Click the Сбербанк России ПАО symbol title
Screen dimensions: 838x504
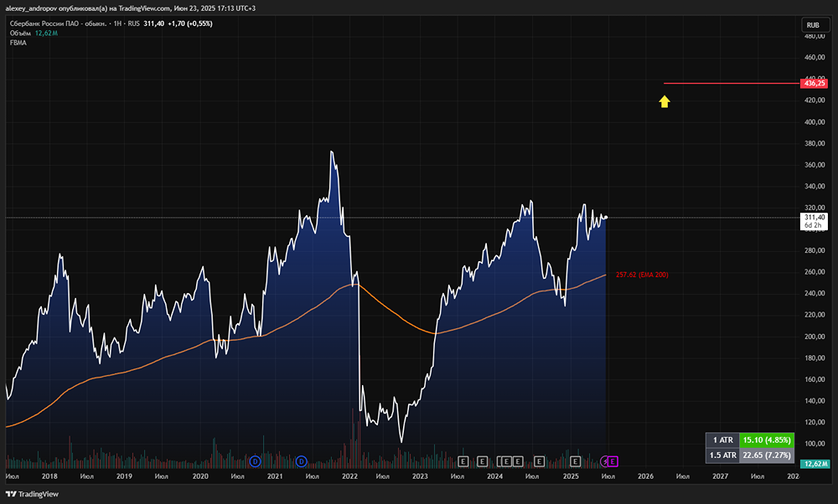tap(58, 23)
